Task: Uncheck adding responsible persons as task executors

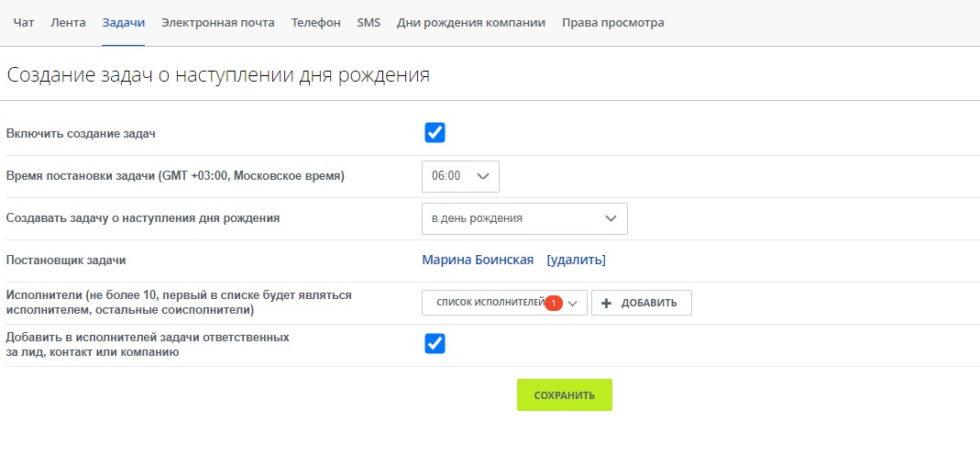Action: click(x=435, y=344)
